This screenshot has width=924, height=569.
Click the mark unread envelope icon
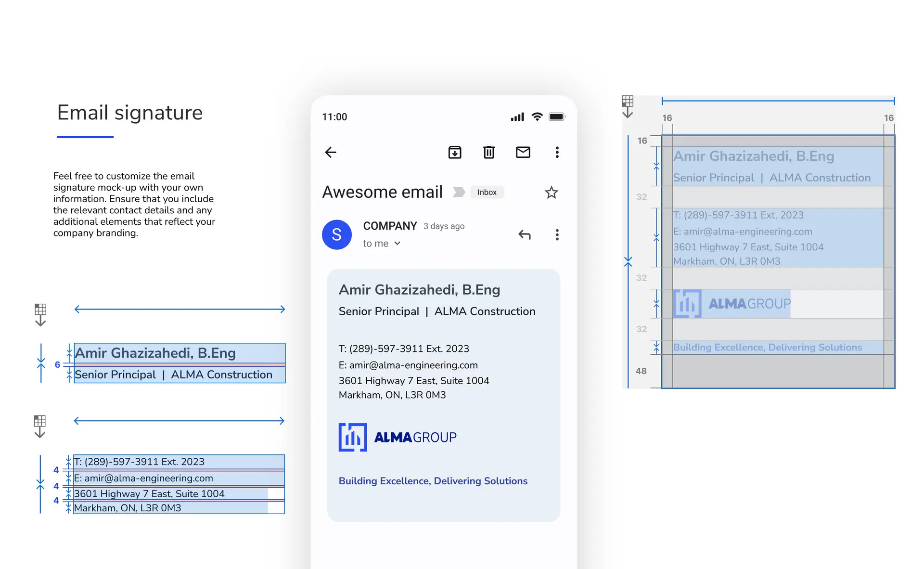pos(523,153)
